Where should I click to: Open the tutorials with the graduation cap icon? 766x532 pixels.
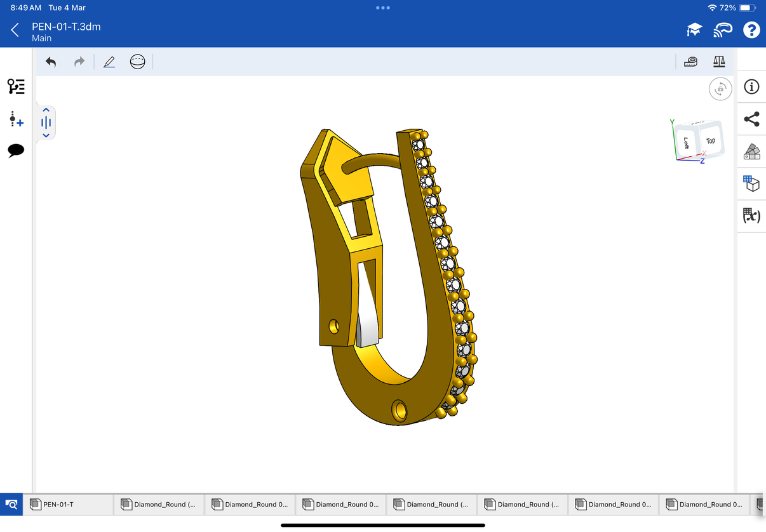(694, 30)
